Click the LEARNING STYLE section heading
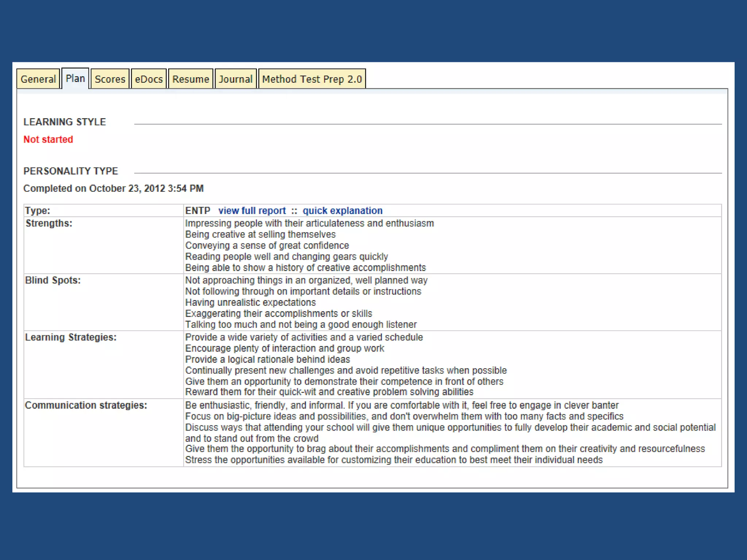The image size is (747, 560). (x=65, y=122)
